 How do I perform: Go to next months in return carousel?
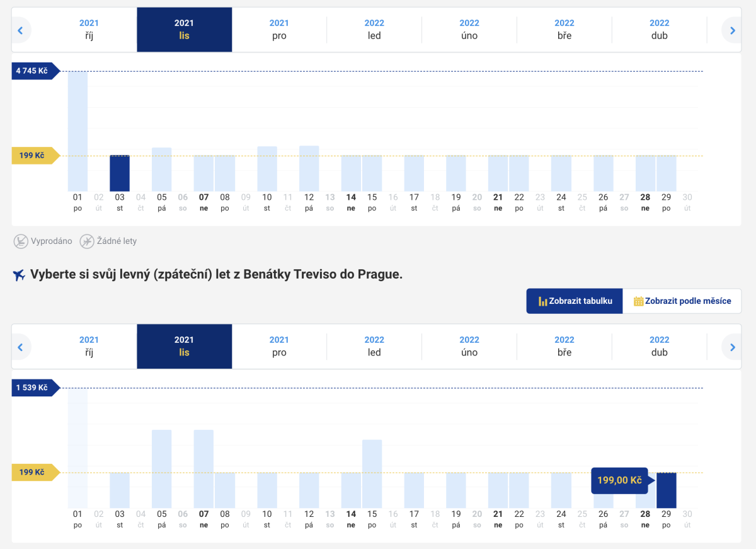(732, 347)
